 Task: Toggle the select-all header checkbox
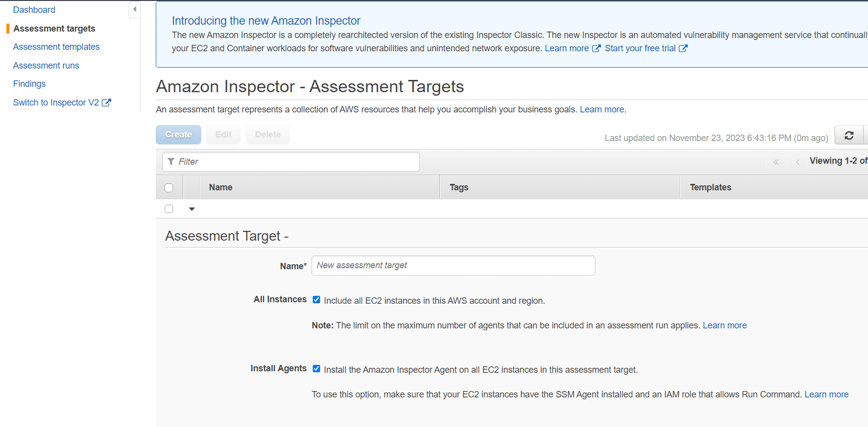click(169, 188)
